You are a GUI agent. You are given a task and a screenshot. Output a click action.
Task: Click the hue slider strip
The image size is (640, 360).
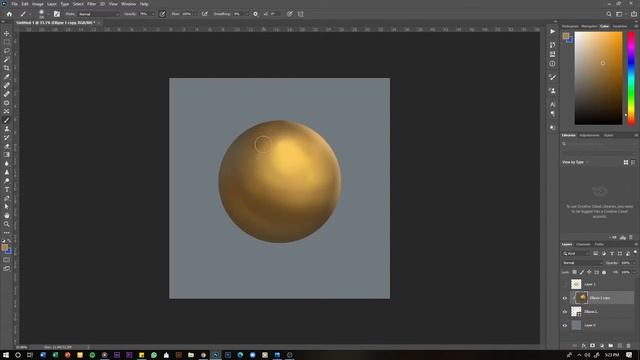pyautogui.click(x=631, y=78)
